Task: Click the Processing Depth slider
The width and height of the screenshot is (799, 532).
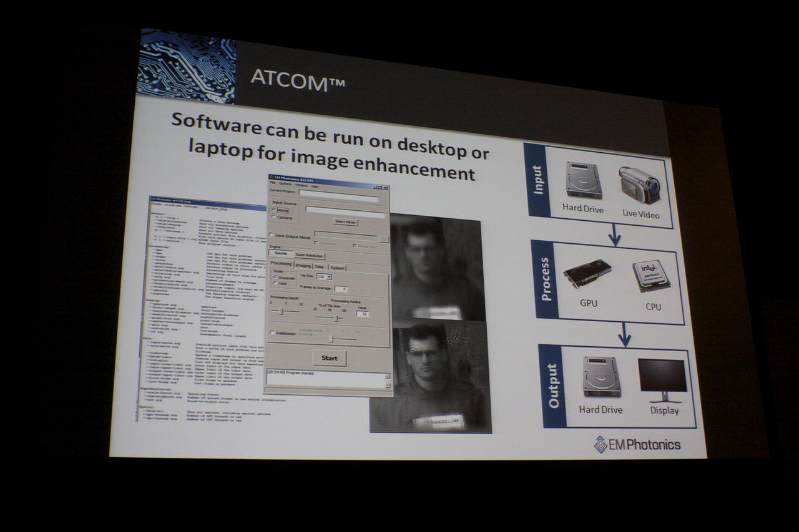Action: click(285, 311)
